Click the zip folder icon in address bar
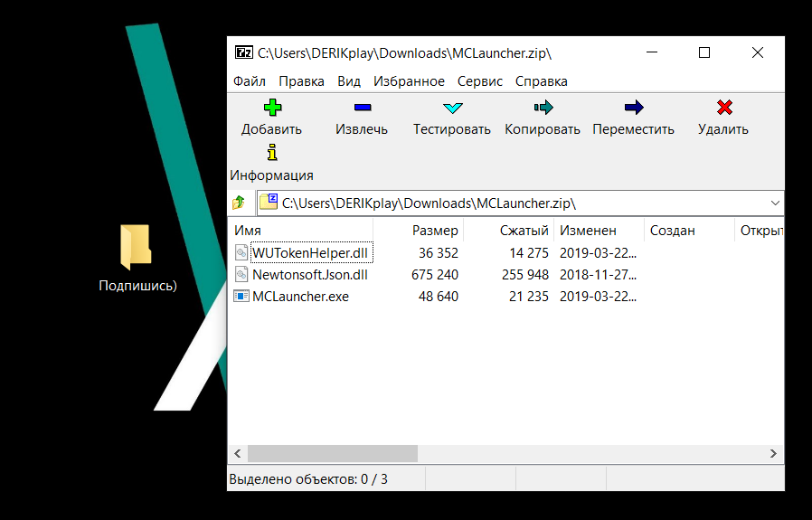Image resolution: width=812 pixels, height=520 pixels. 269,202
